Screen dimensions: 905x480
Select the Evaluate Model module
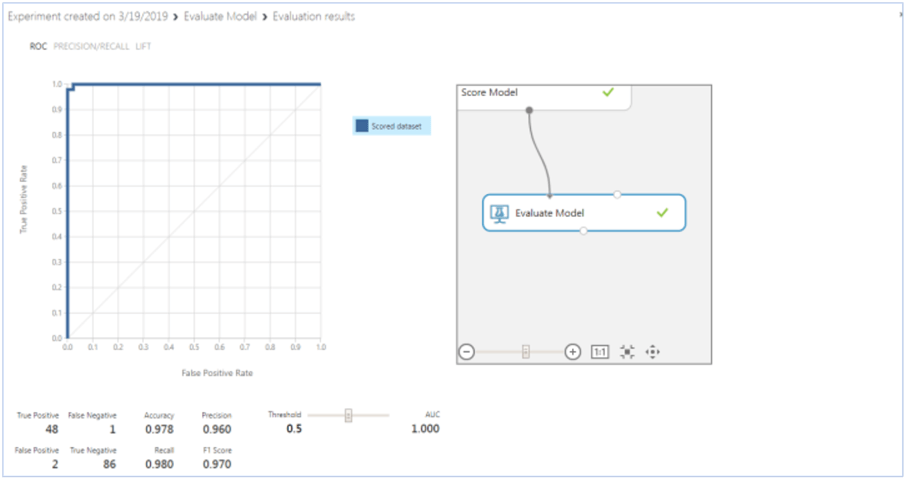click(584, 213)
